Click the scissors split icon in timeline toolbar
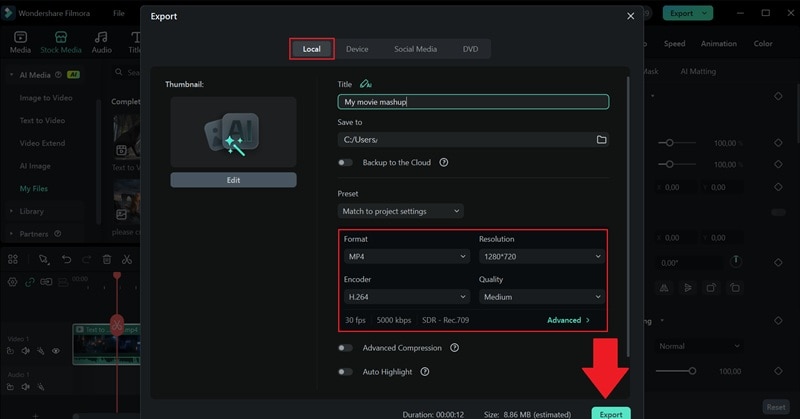 (x=127, y=259)
